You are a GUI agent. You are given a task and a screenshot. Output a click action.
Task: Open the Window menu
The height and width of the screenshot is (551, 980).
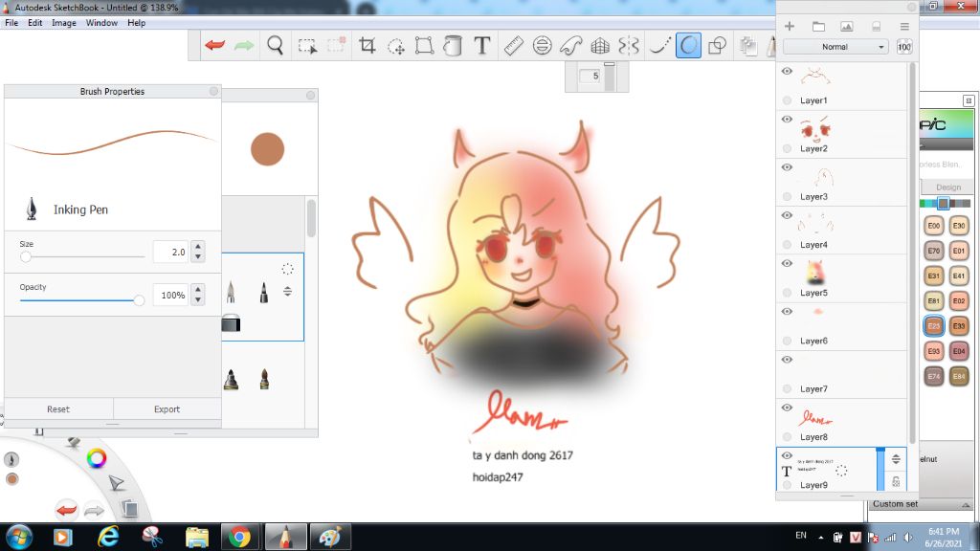click(101, 23)
